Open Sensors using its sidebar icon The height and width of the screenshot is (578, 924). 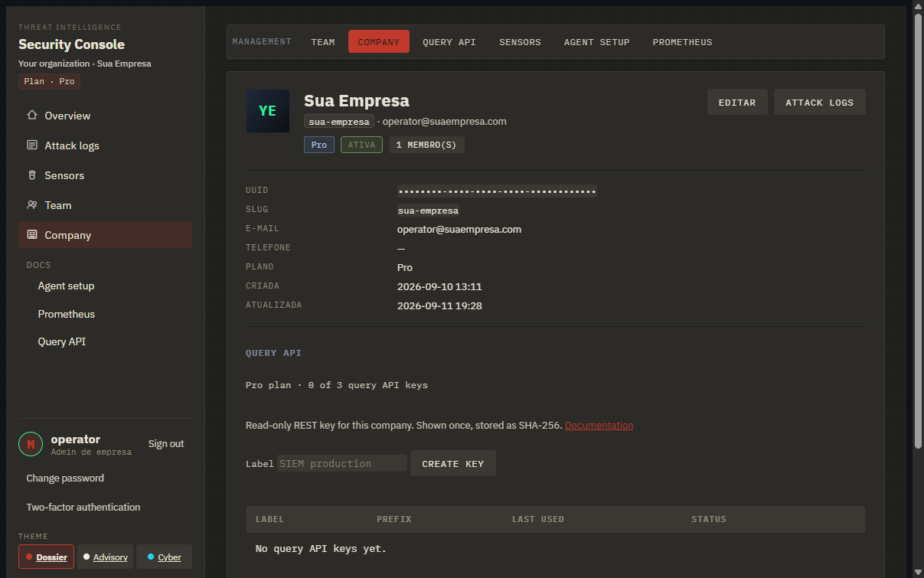coord(31,175)
